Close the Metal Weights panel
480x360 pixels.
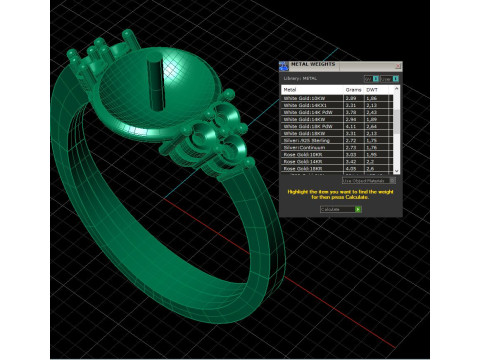[398, 66]
